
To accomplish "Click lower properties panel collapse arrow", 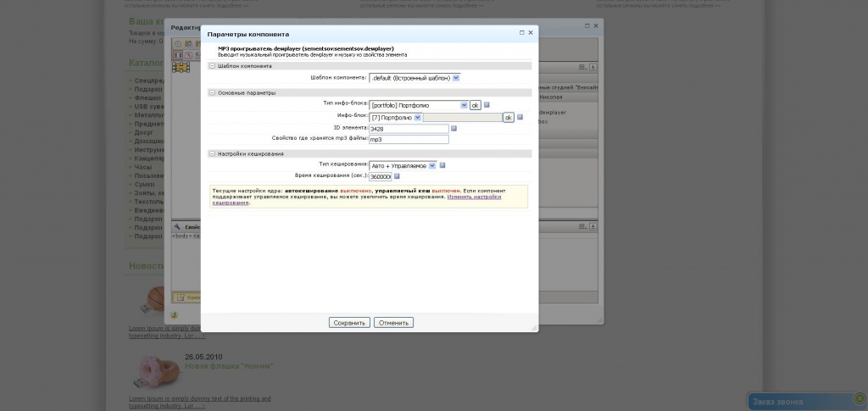I will (x=593, y=226).
